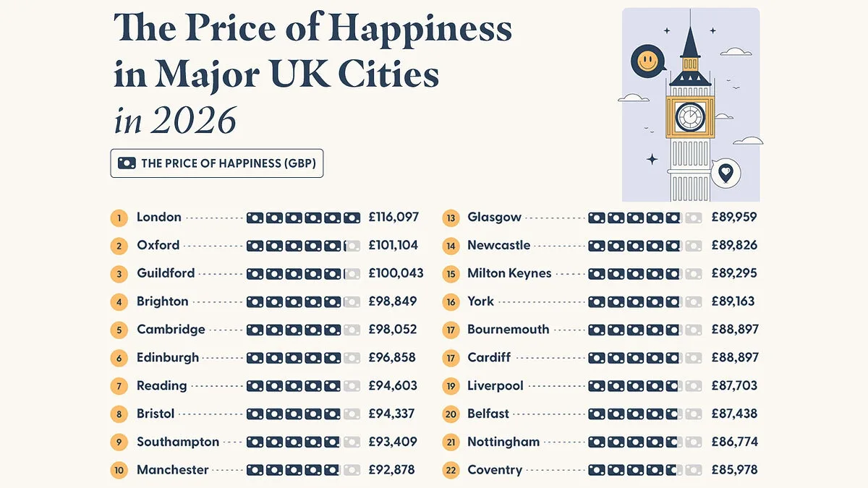The image size is (868, 488).
Task: Click the Oxford city name
Action: tap(158, 245)
